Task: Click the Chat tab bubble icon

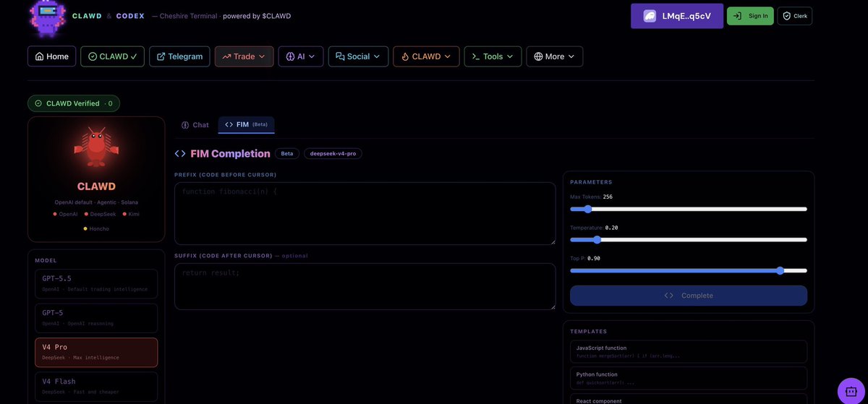Action: click(x=185, y=125)
